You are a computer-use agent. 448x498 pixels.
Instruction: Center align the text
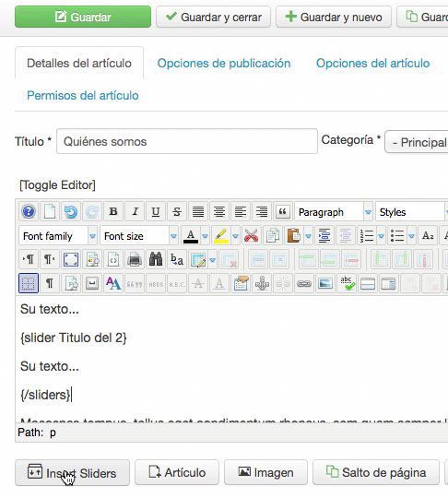pyautogui.click(x=219, y=211)
